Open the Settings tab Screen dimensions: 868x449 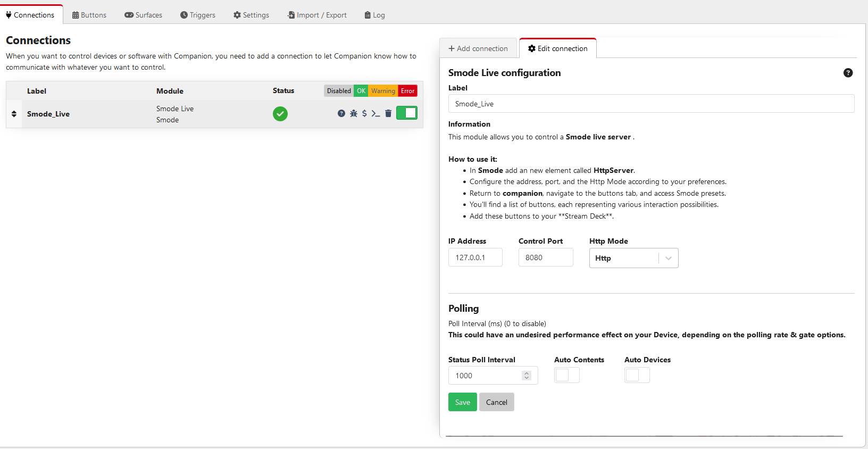[252, 15]
